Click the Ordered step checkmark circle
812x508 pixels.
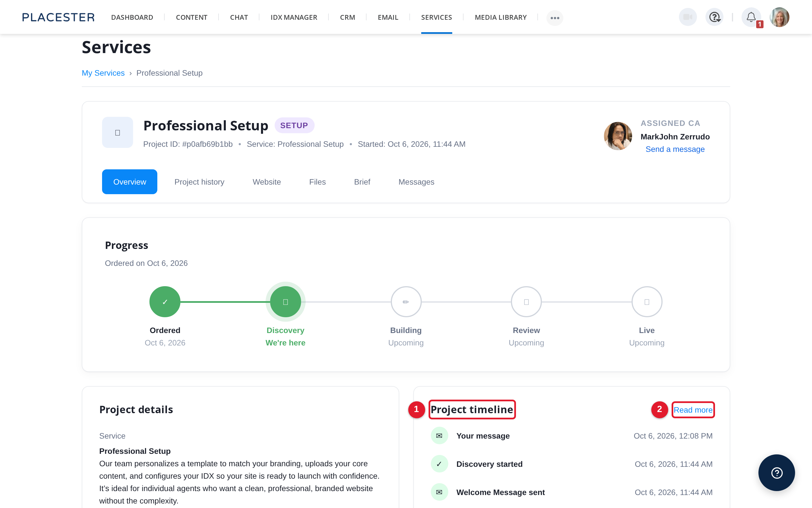click(x=165, y=301)
